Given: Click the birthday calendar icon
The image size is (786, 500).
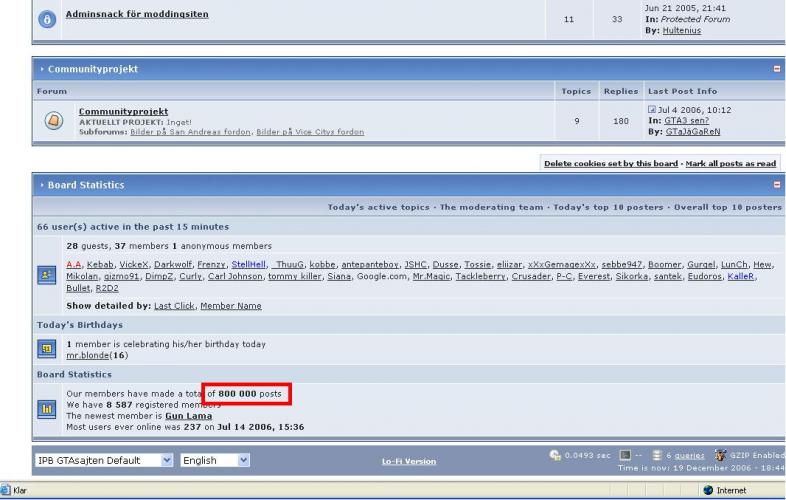Looking at the screenshot, I should click(47, 349).
